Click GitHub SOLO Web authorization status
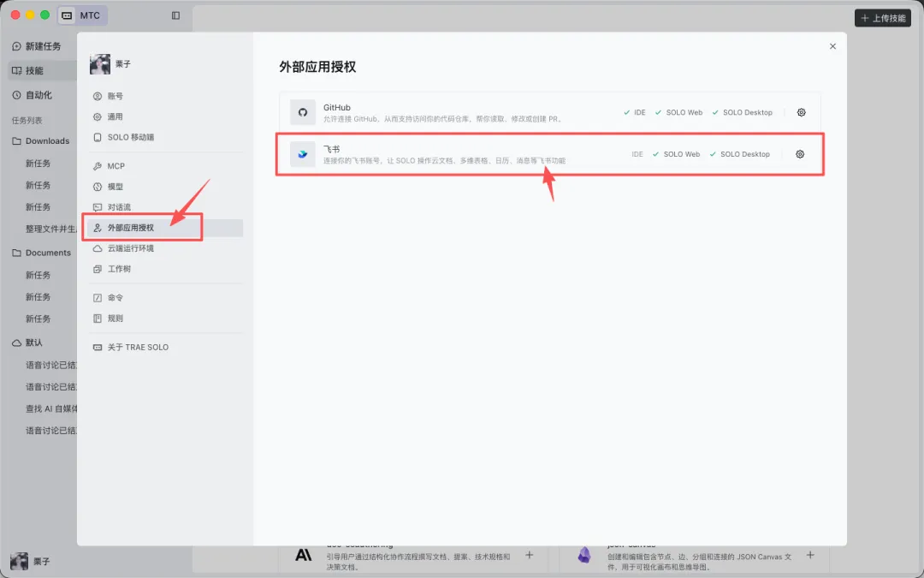The height and width of the screenshot is (578, 924). pos(678,112)
